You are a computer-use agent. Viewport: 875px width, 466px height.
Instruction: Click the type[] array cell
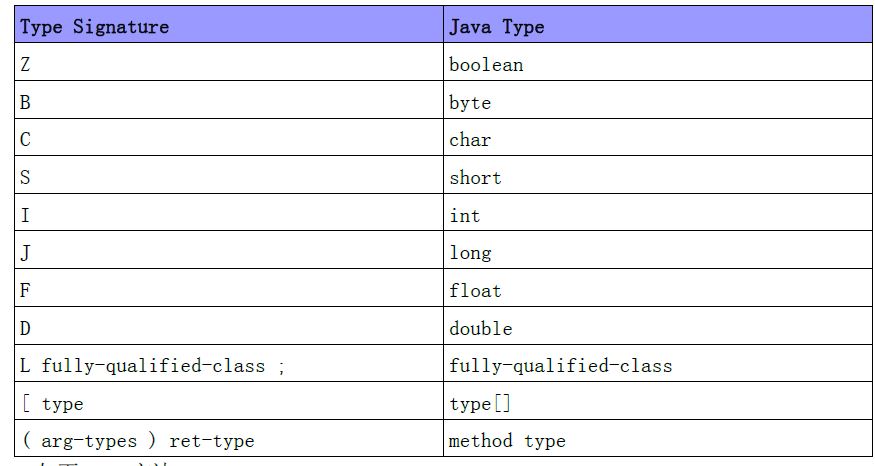471,404
